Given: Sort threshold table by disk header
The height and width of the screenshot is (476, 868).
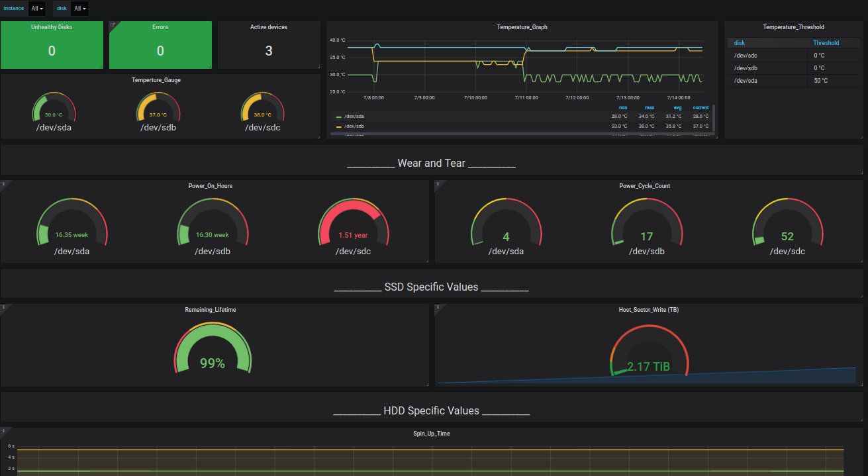Looking at the screenshot, I should pyautogui.click(x=740, y=43).
